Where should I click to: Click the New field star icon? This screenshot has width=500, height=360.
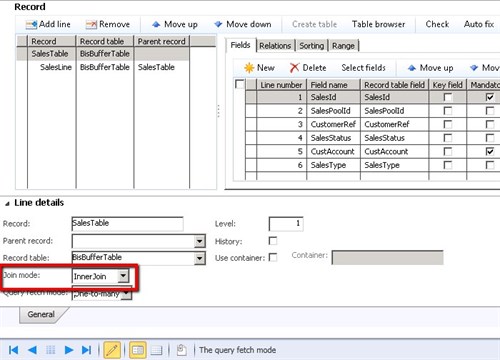[249, 68]
